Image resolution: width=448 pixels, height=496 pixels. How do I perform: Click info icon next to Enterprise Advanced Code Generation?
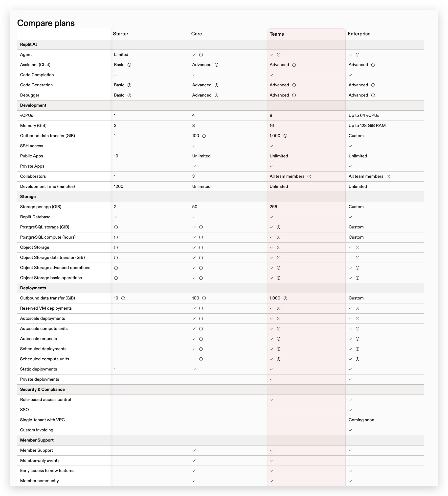tap(373, 85)
